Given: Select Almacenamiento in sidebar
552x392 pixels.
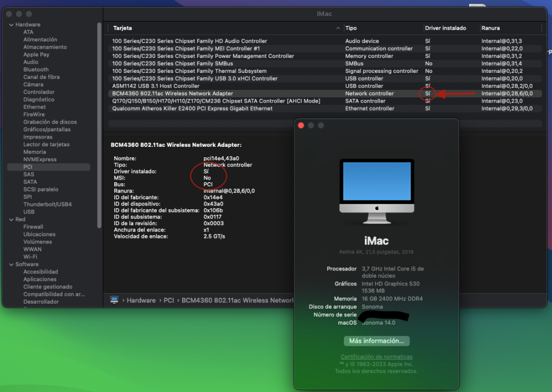Looking at the screenshot, I should click(x=45, y=47).
